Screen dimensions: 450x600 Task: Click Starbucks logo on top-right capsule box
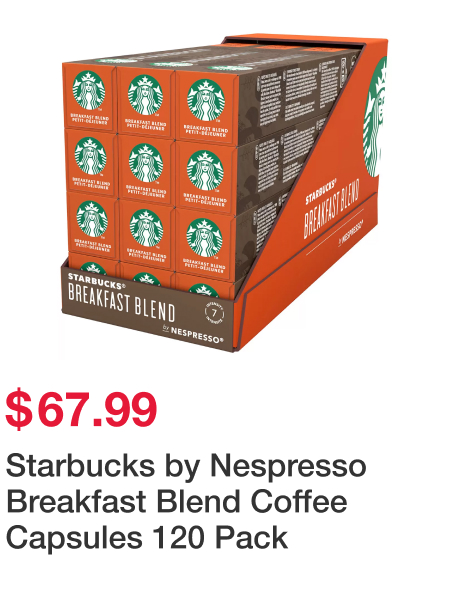click(x=205, y=100)
